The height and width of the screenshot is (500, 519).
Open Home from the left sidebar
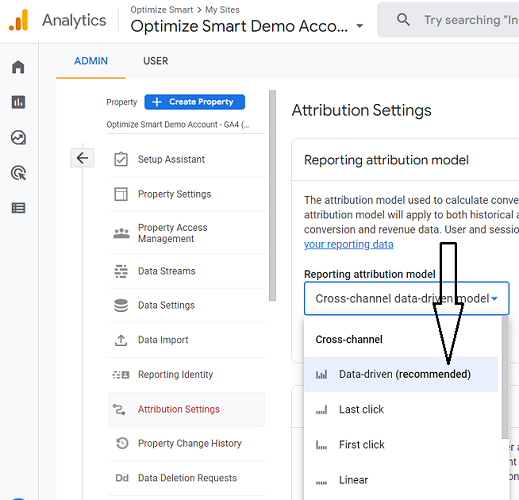coord(18,67)
